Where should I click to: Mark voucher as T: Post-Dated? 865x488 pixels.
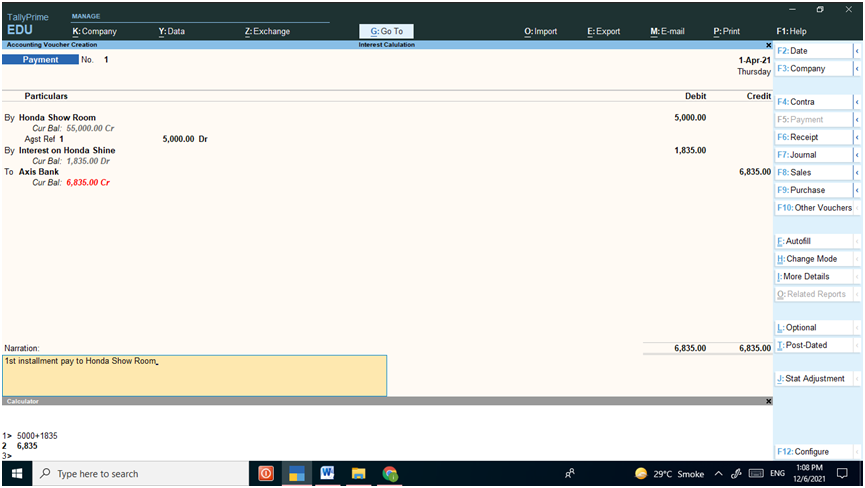coord(814,345)
